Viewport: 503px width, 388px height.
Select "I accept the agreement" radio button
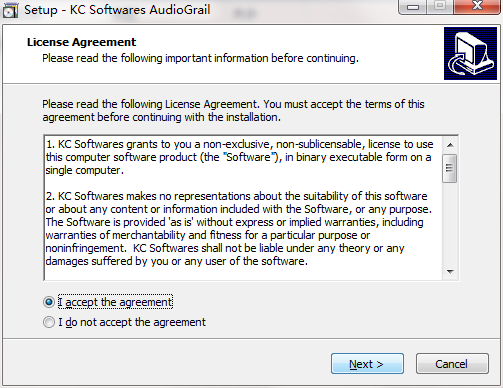pos(49,302)
